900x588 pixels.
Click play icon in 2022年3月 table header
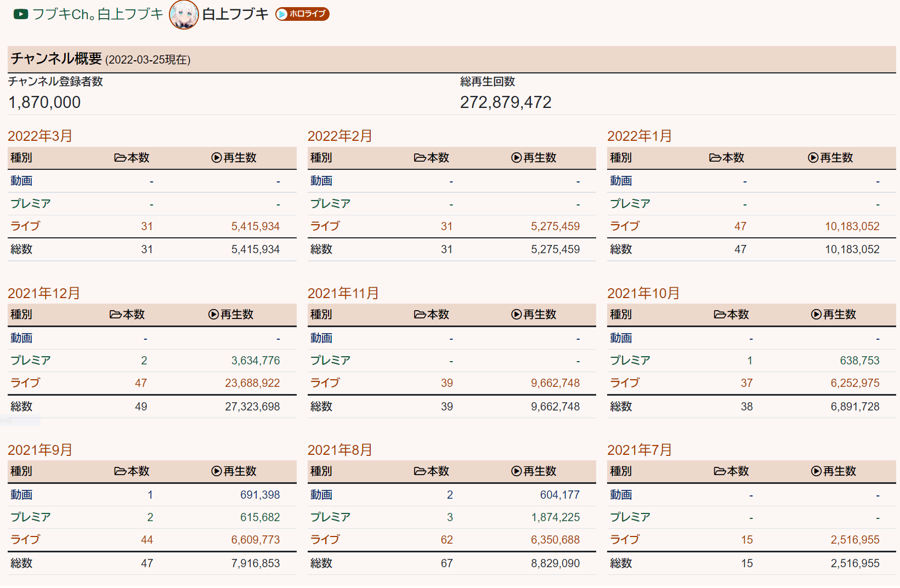(217, 158)
